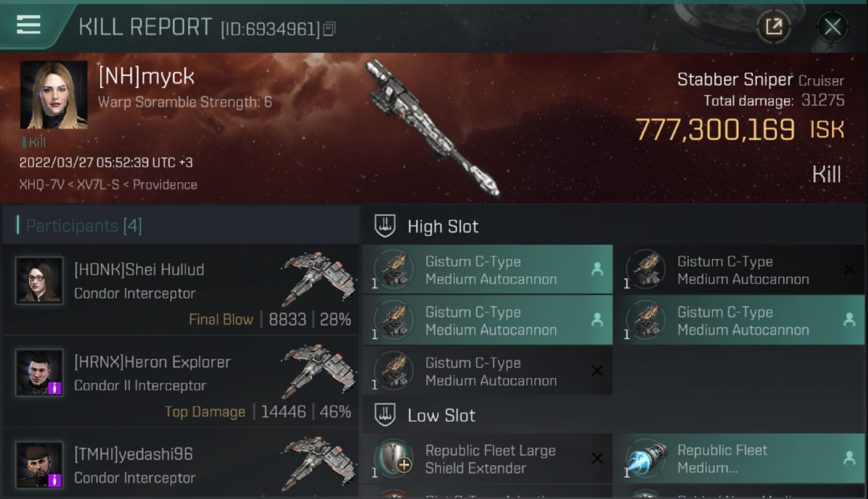
Task: Open Shei Hullud's portrait
Action: [39, 280]
